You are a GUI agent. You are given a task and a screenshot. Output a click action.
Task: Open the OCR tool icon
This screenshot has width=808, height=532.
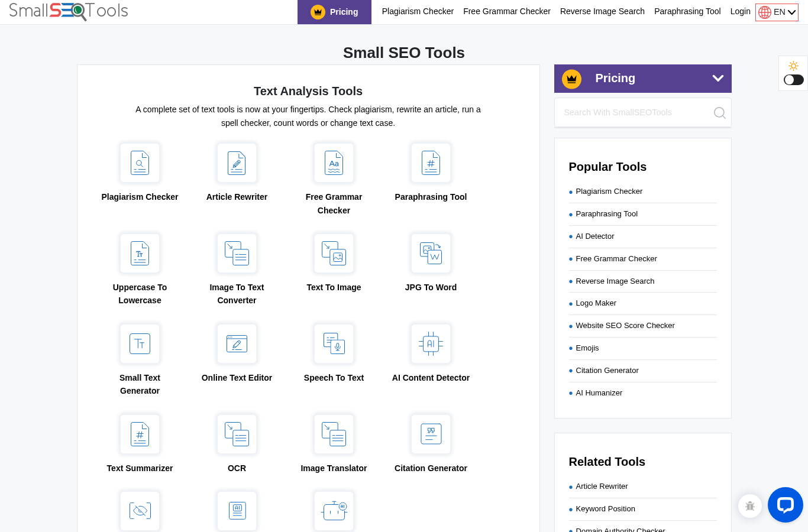pos(237,434)
